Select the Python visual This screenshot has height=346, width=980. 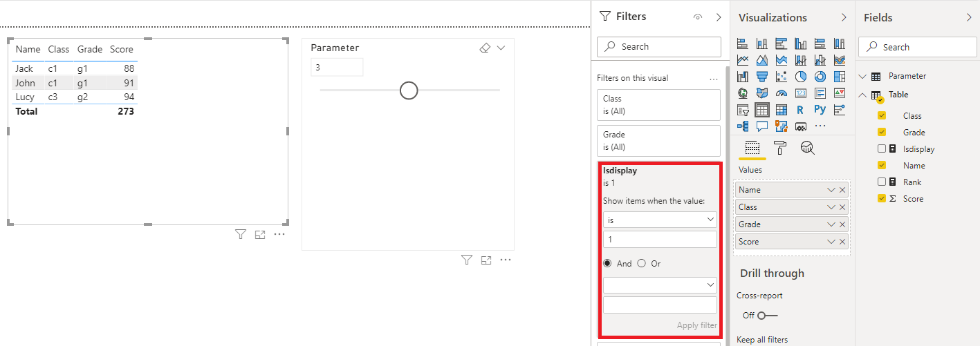point(820,110)
